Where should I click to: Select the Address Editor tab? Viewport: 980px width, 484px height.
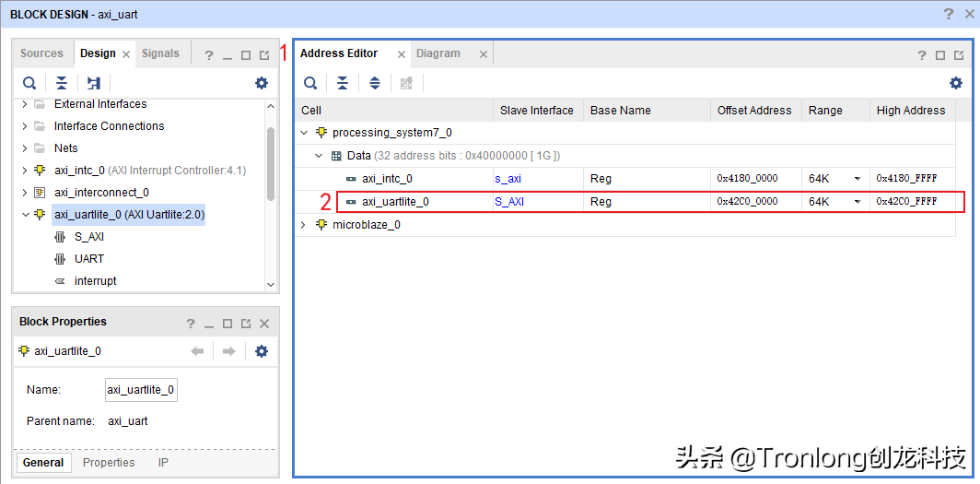pos(339,53)
